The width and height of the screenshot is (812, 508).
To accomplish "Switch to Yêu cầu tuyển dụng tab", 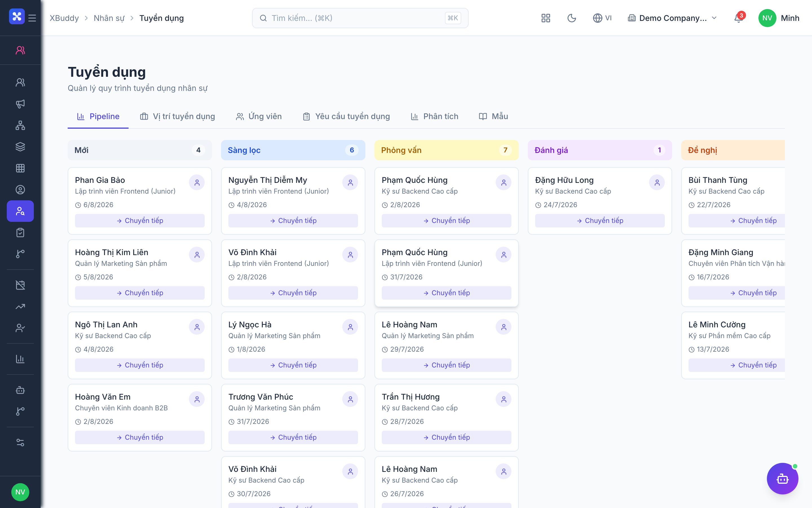I will 346,116.
